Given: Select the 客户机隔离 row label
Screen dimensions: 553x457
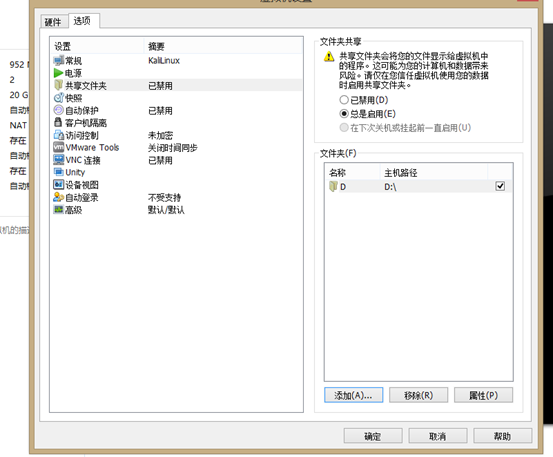Looking at the screenshot, I should coord(86,123).
